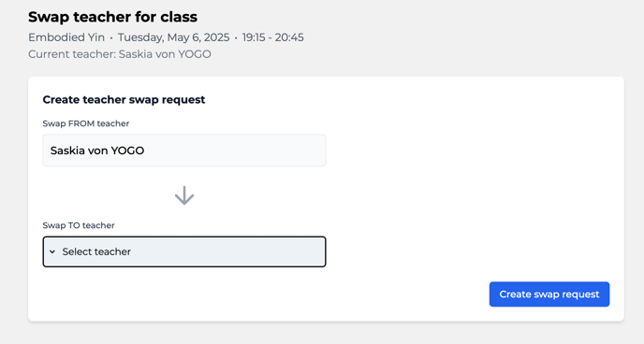Click the date 'Tuesday, May 6, 2025'
The width and height of the screenshot is (644, 344).
point(173,37)
